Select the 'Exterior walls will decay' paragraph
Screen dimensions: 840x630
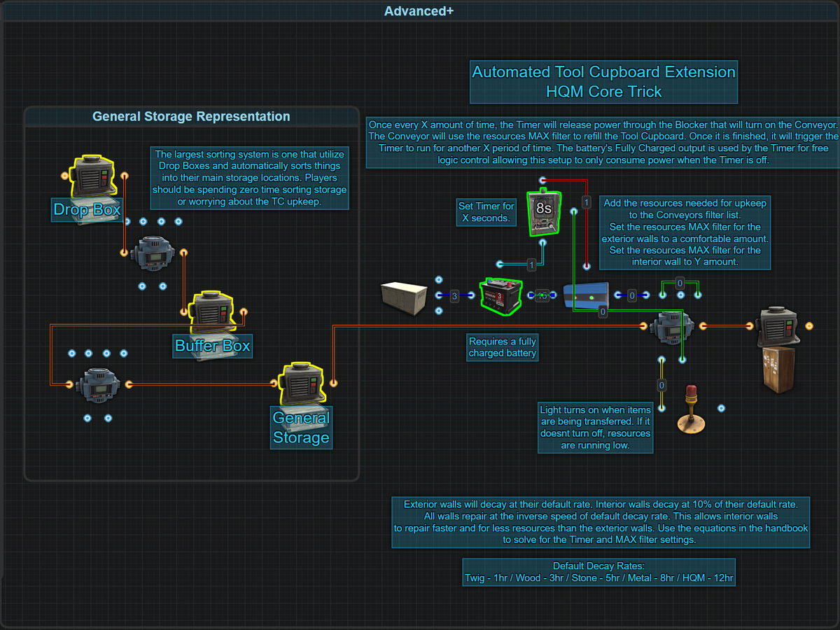[x=601, y=522]
